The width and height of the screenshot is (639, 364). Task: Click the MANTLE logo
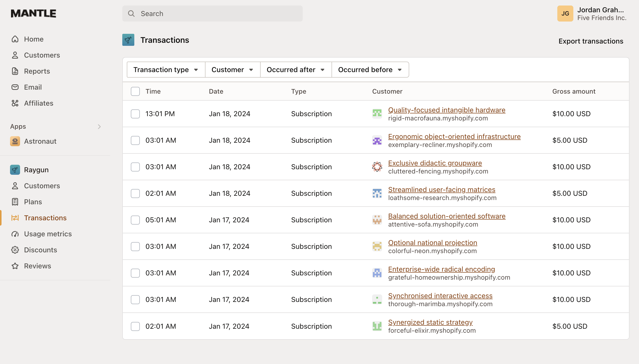[x=33, y=14]
